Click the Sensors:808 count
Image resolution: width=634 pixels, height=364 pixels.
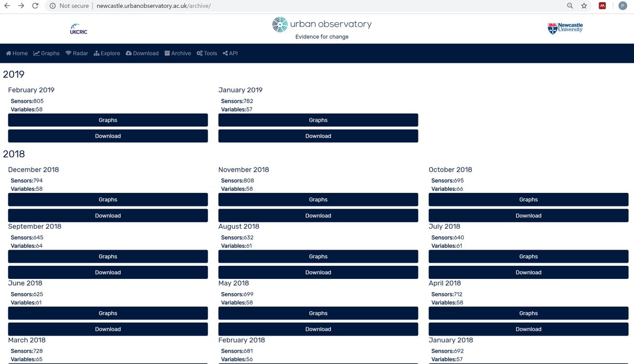[x=237, y=181]
